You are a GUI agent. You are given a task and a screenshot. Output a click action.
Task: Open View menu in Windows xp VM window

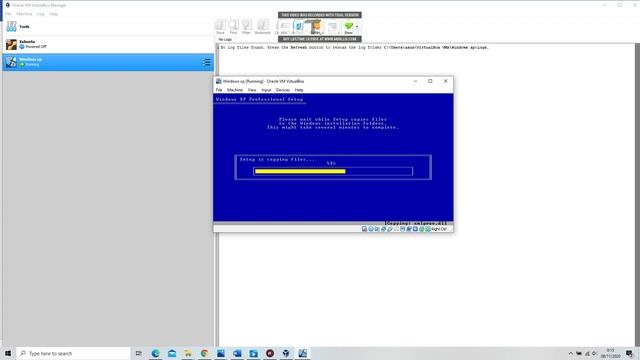pos(252,90)
